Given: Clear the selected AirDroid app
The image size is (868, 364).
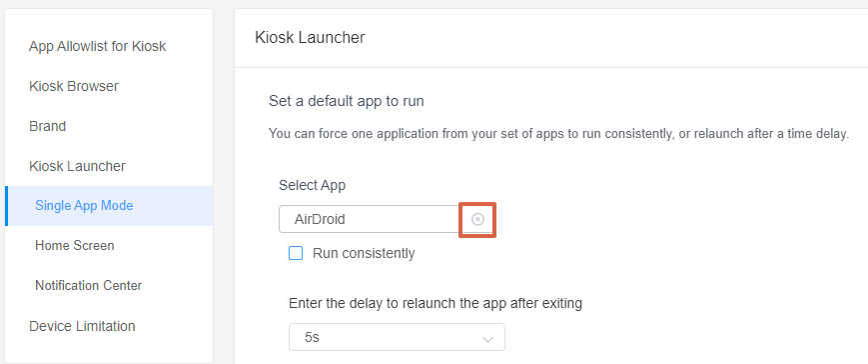Looking at the screenshot, I should click(x=477, y=219).
